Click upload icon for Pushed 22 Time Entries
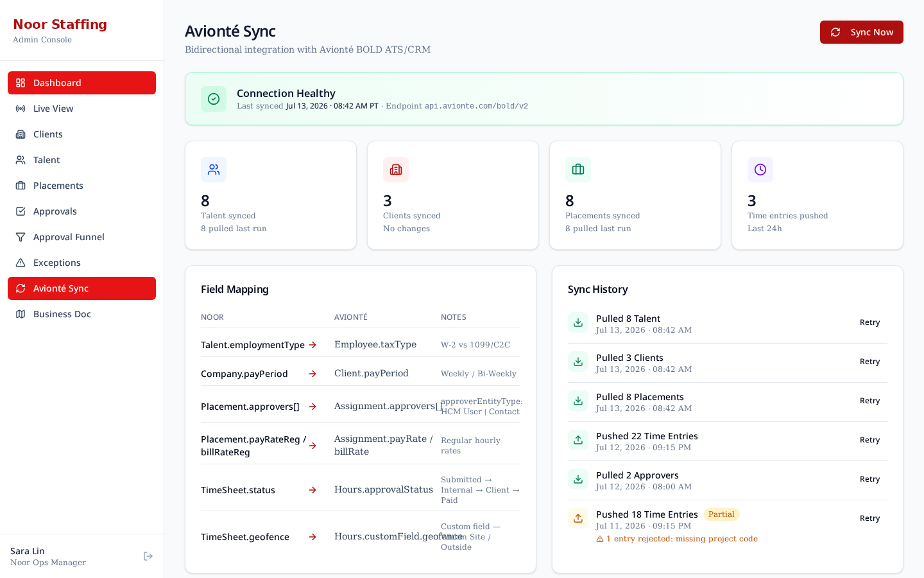The image size is (924, 578). point(578,440)
